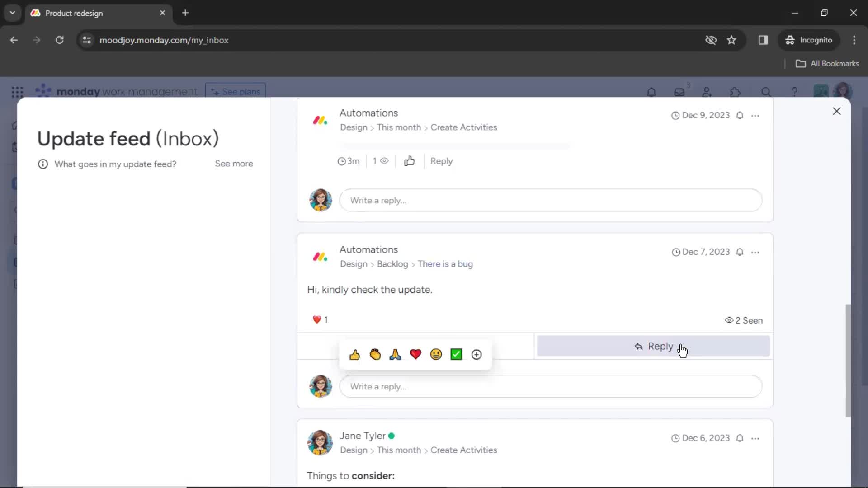Toggle the bell reminder on Jane Tyler post
Image resolution: width=868 pixels, height=488 pixels.
click(741, 437)
